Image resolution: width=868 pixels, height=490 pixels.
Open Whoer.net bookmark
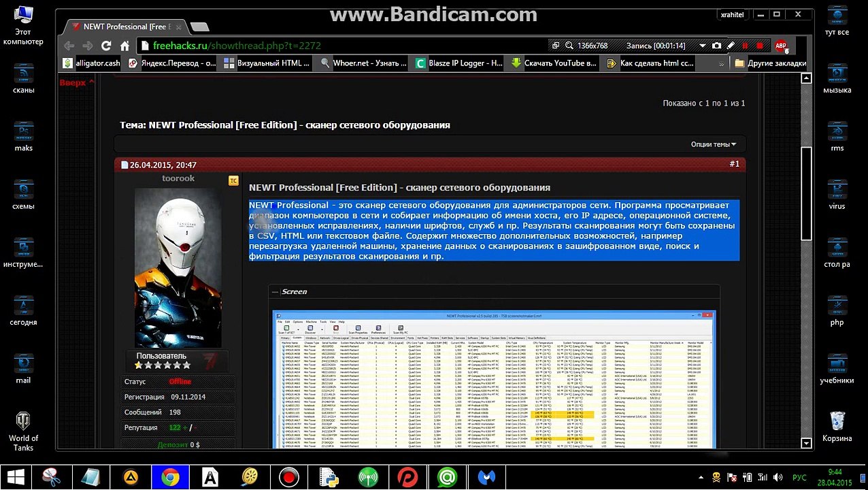click(364, 63)
